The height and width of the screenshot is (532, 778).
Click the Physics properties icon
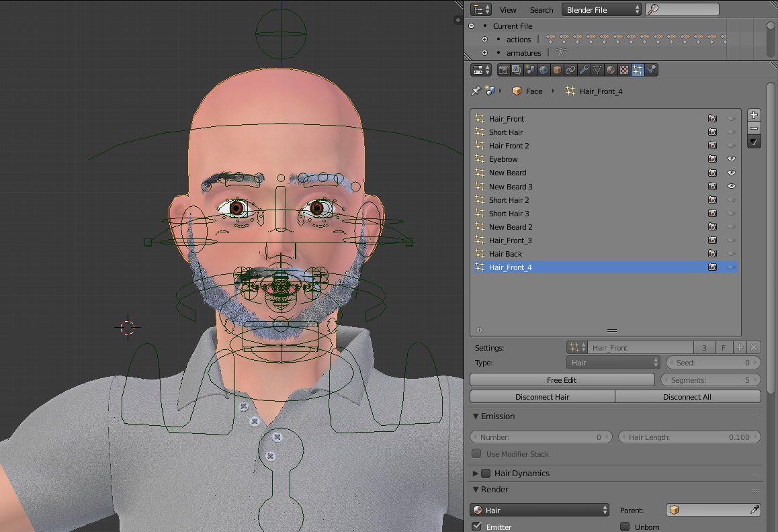pos(650,70)
